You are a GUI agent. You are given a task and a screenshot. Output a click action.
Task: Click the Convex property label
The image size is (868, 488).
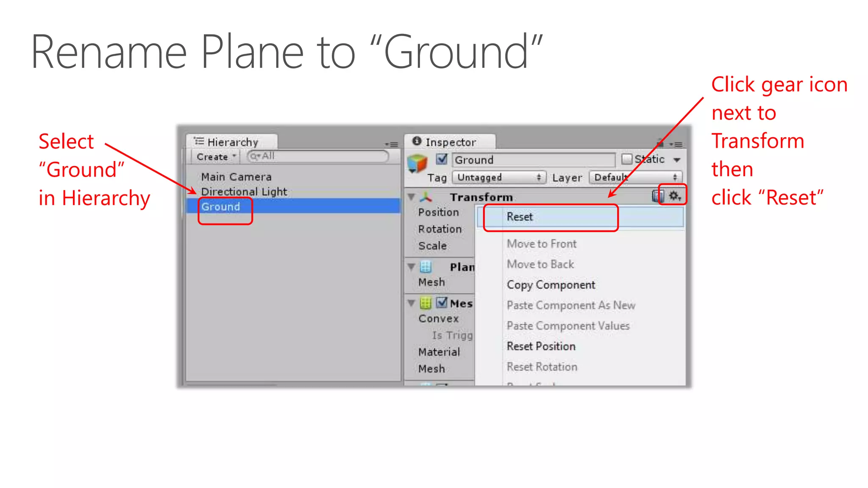pos(439,319)
